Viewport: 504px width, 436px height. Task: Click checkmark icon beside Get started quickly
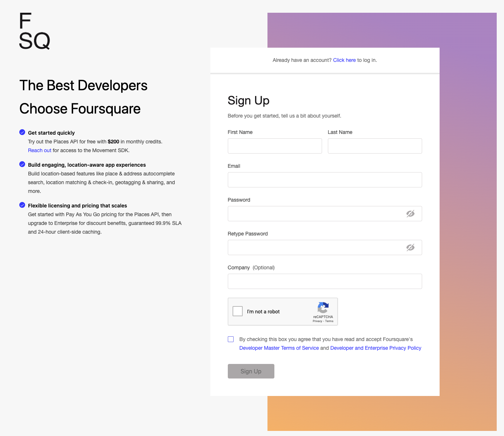click(22, 132)
